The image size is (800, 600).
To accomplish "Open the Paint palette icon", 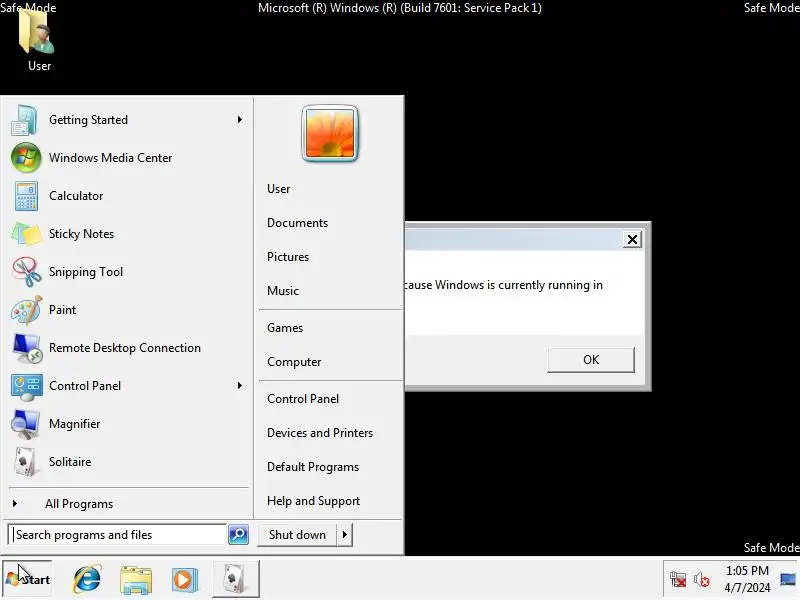I will [27, 310].
